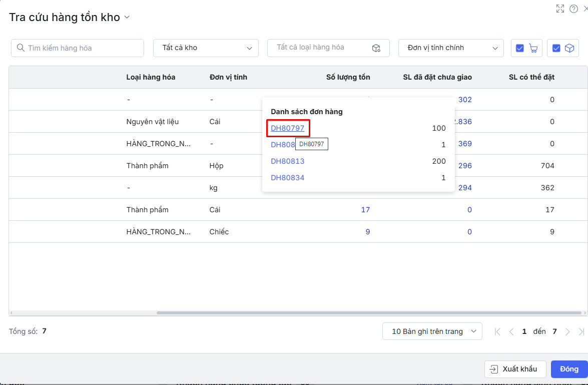The width and height of the screenshot is (588, 385).
Task: Go to the previous page arrow
Action: [x=511, y=331]
